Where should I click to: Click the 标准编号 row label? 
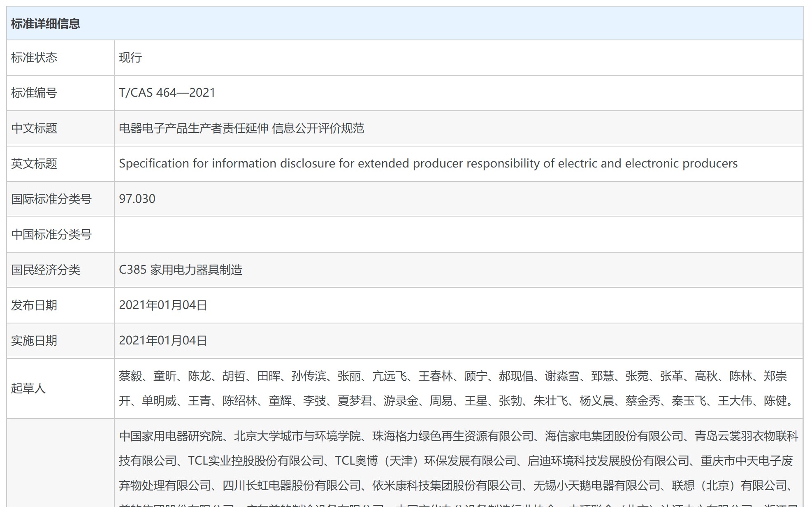(34, 93)
